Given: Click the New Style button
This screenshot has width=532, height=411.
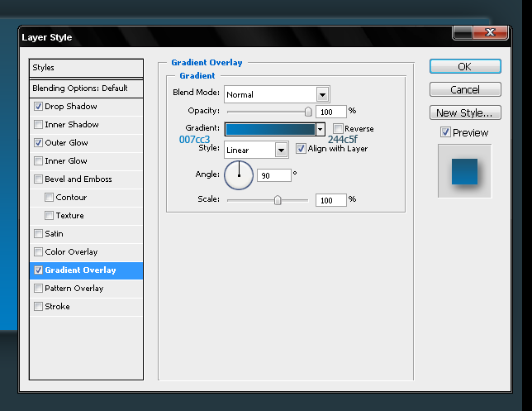Looking at the screenshot, I should pos(464,112).
